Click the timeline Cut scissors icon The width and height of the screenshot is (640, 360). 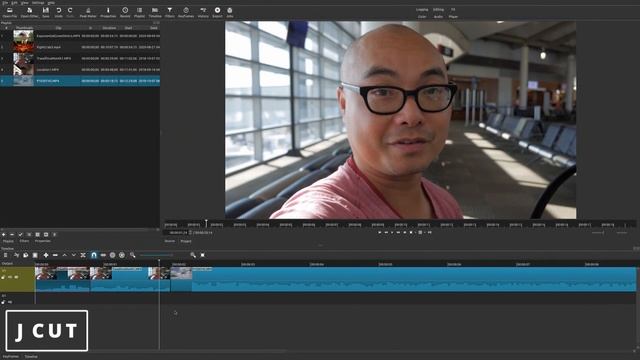16,255
